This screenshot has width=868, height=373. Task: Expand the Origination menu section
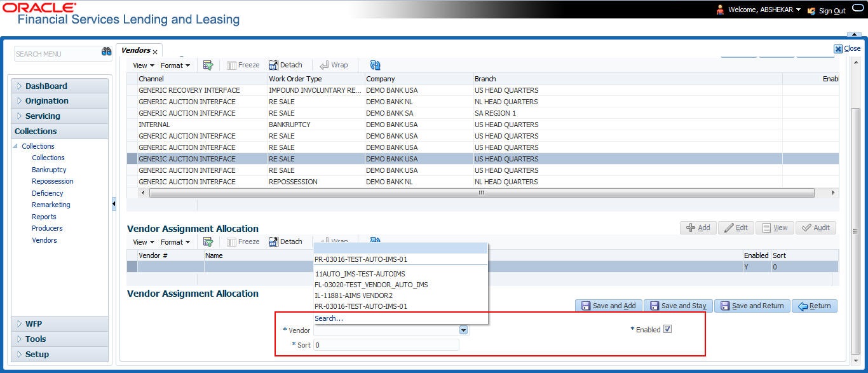tap(60, 100)
